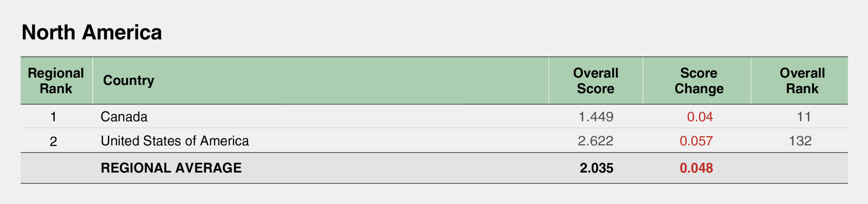Click Canada's overall rank 11

[x=804, y=117]
